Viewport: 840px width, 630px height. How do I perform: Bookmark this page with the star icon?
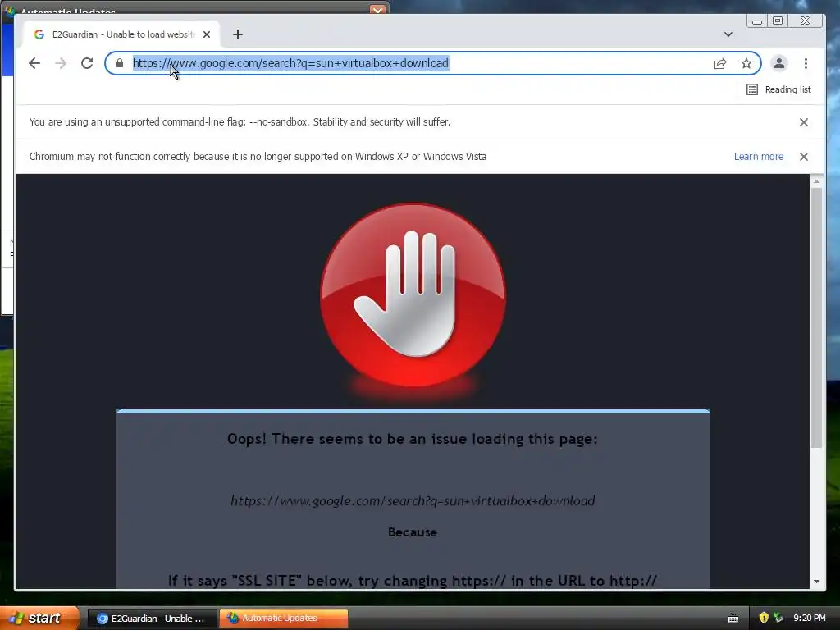pos(746,63)
